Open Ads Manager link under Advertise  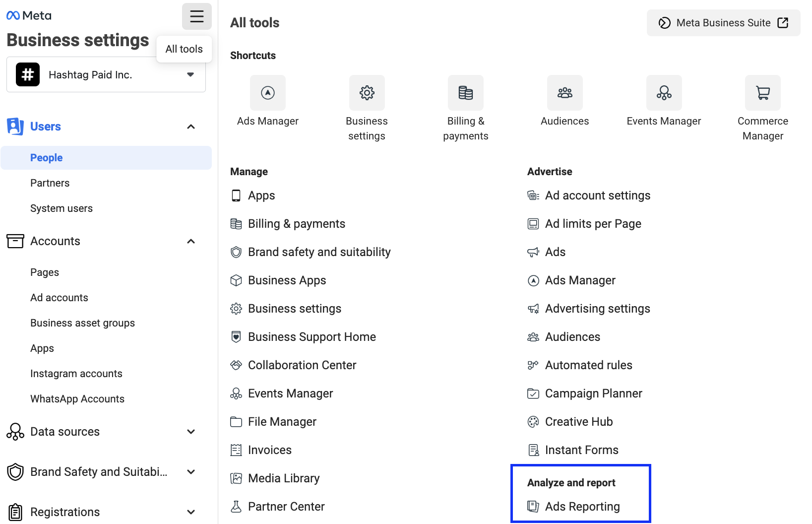coord(580,280)
